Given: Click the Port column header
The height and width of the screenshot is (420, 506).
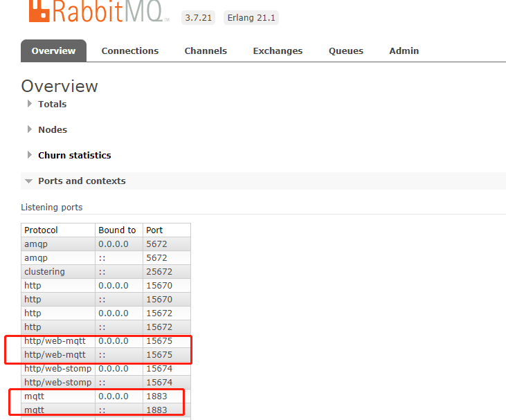Looking at the screenshot, I should [154, 230].
